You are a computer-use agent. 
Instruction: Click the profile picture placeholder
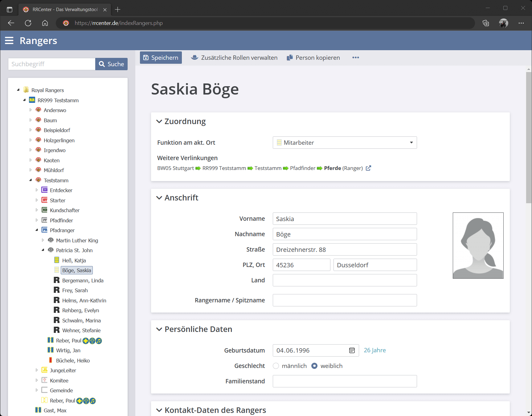pos(478,245)
